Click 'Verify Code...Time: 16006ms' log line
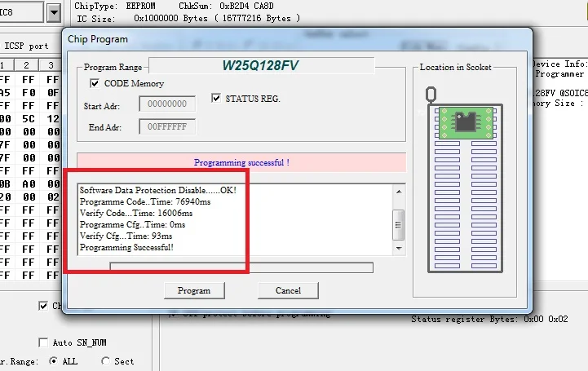 click(136, 213)
